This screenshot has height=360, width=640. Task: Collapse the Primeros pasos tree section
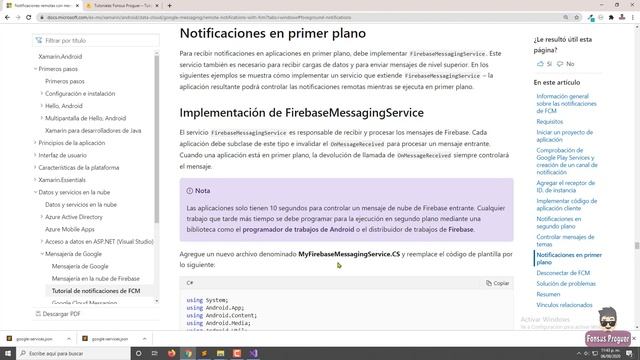tap(36, 69)
